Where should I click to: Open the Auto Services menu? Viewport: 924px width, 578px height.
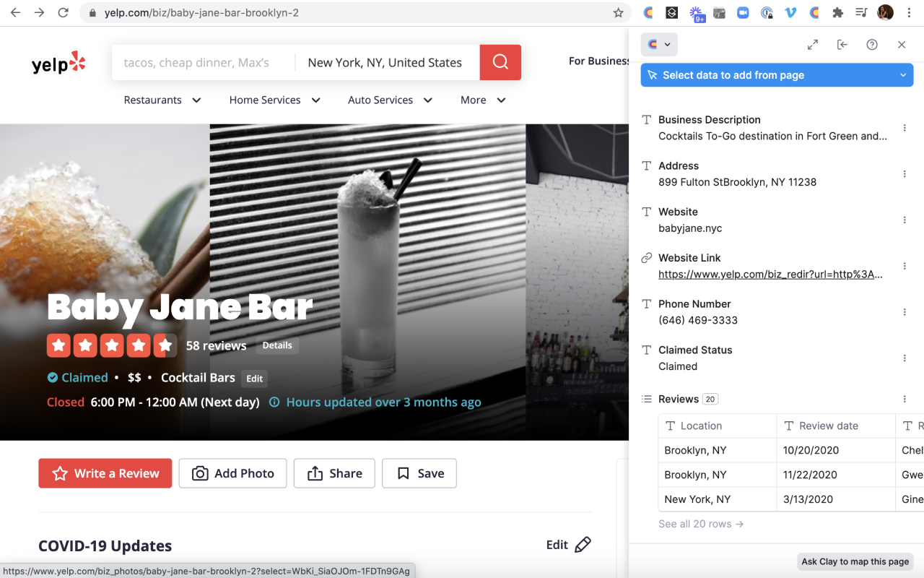click(390, 100)
